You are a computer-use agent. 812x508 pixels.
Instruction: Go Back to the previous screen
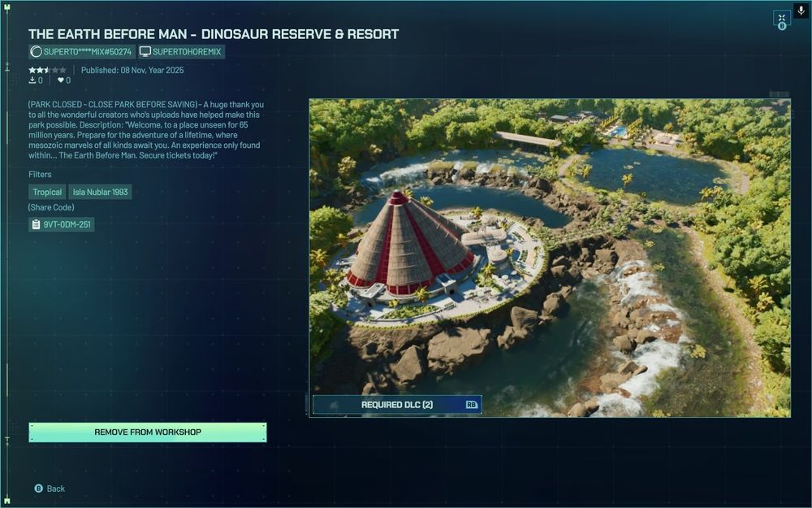[x=50, y=488]
